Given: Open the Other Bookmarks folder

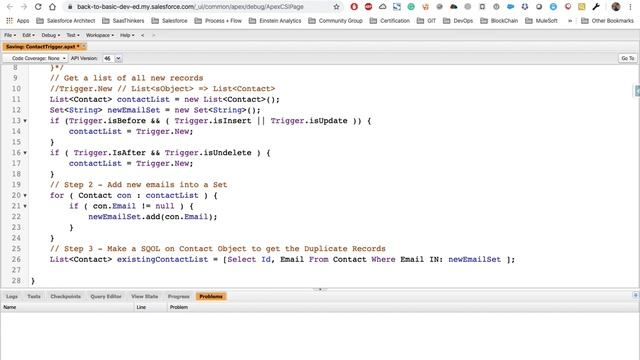Looking at the screenshot, I should [607, 21].
